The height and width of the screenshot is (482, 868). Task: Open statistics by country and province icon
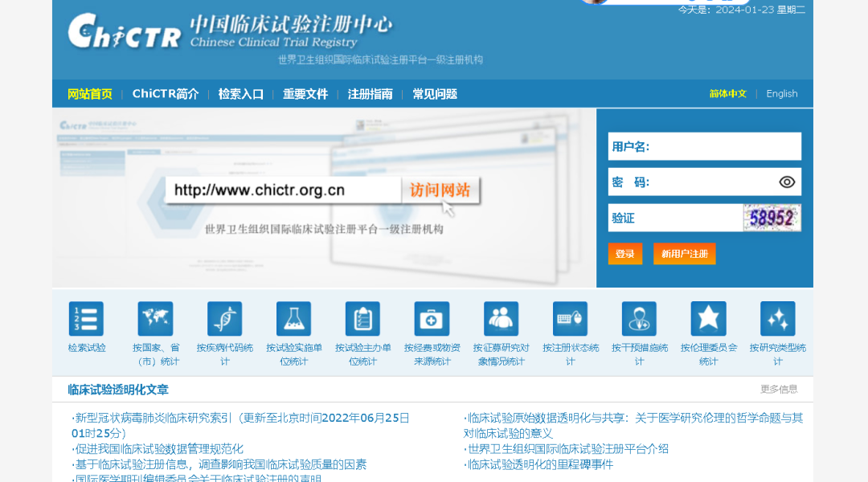click(x=155, y=318)
